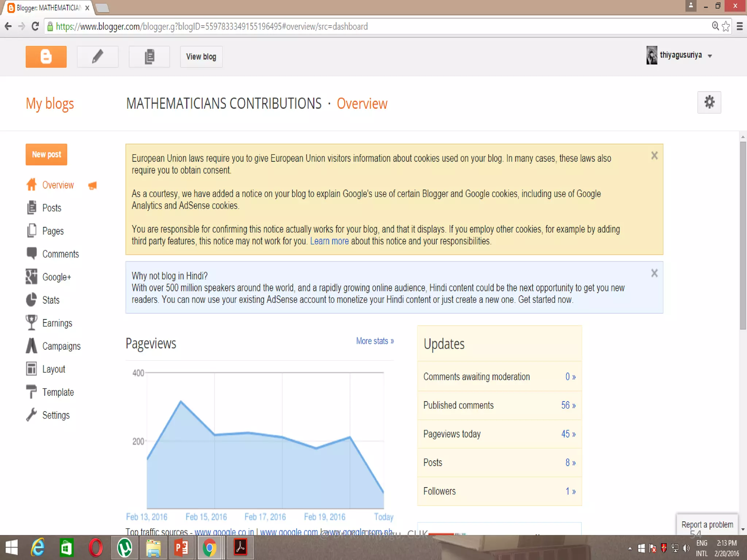Click the orange Blogger logo icon
This screenshot has width=747, height=560.
coord(46,57)
